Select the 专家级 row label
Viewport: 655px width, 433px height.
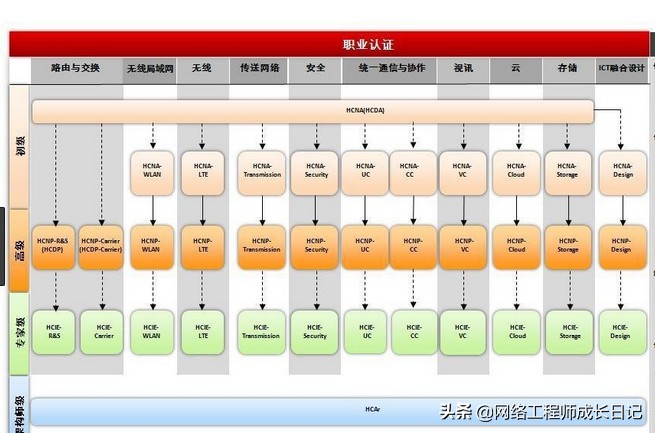(x=19, y=333)
